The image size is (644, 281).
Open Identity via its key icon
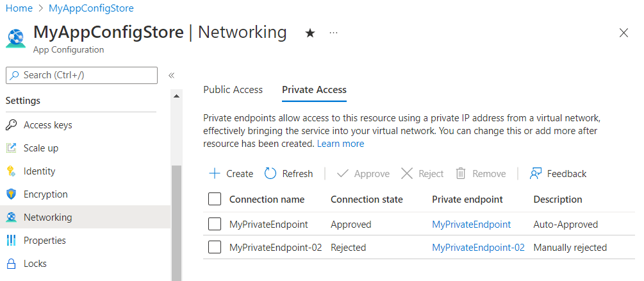click(11, 171)
